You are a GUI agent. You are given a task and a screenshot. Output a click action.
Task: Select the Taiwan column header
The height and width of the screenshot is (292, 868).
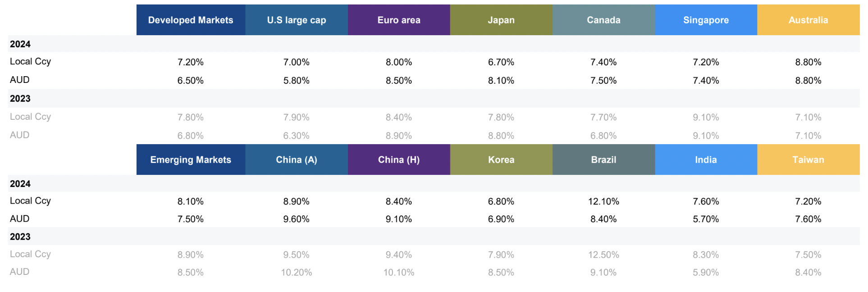coord(808,160)
